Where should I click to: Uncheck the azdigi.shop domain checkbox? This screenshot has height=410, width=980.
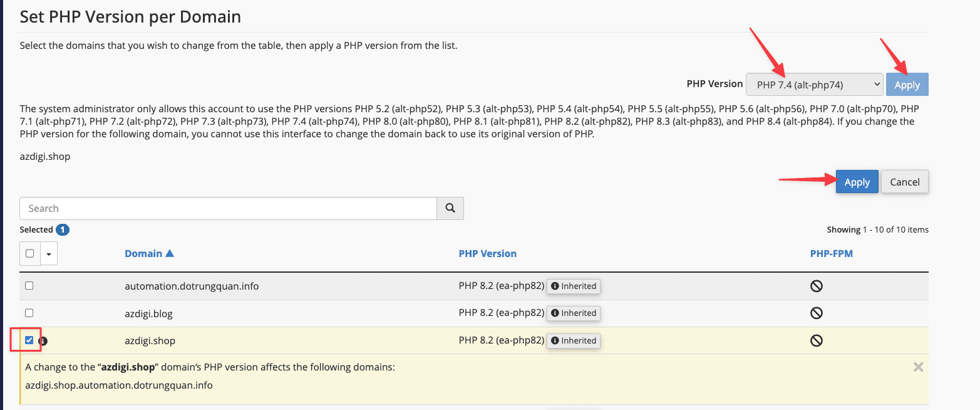coord(29,340)
